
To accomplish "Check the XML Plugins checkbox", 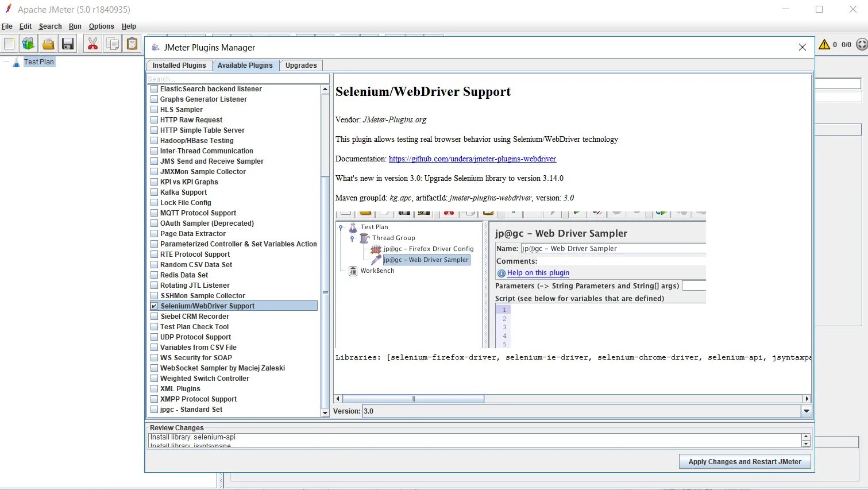I will tap(154, 389).
